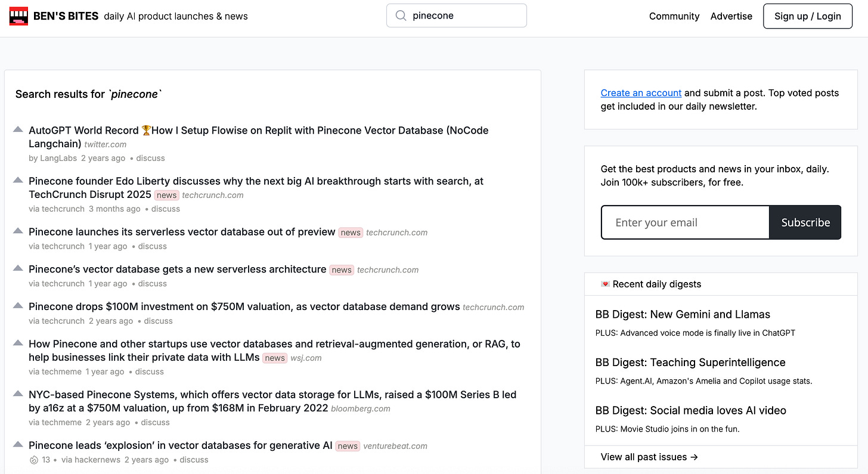Screen dimensions: 868x474
Task: Click the clap icon showing 13 votes
Action: pyautogui.click(x=34, y=460)
